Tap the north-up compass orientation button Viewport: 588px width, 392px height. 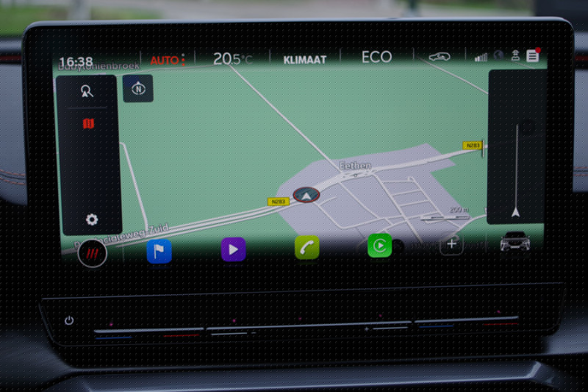tap(138, 89)
